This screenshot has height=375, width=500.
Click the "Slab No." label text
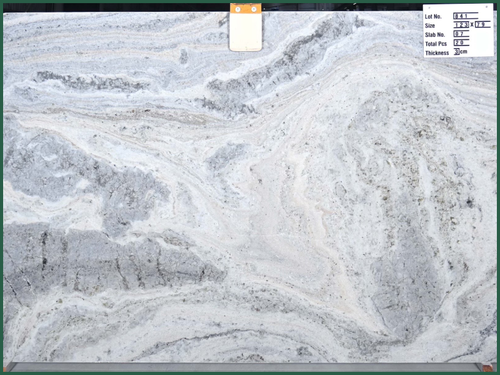pyautogui.click(x=435, y=35)
